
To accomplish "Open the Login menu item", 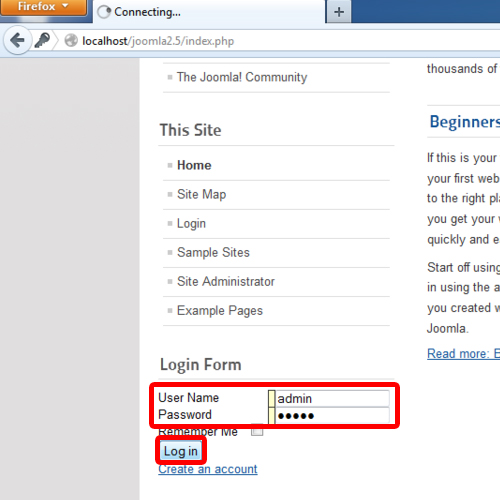I will (191, 223).
